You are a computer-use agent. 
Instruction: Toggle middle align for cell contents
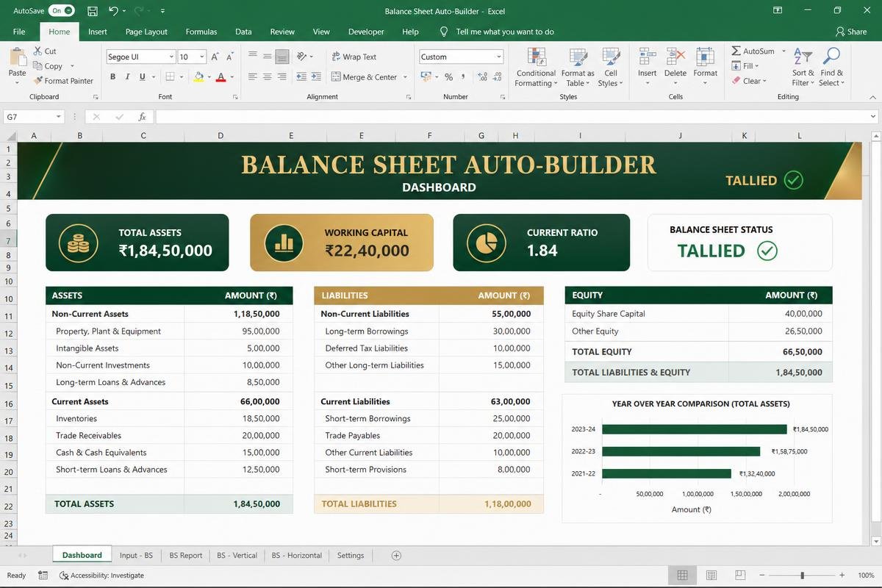click(267, 57)
